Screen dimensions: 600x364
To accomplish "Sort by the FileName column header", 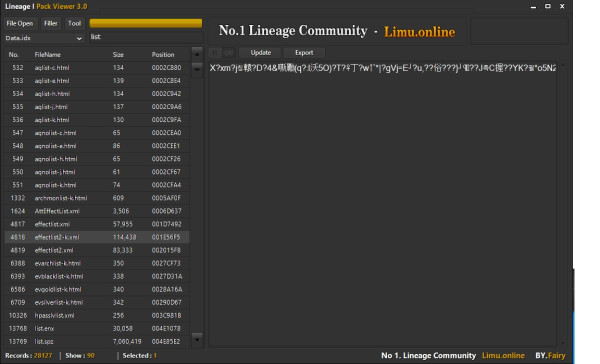I will [47, 55].
